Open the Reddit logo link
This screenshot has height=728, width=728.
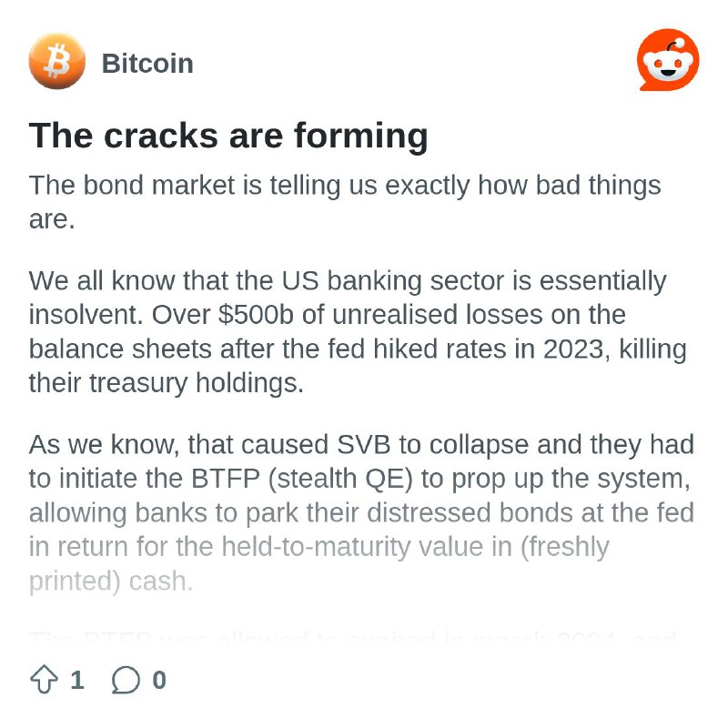click(668, 60)
